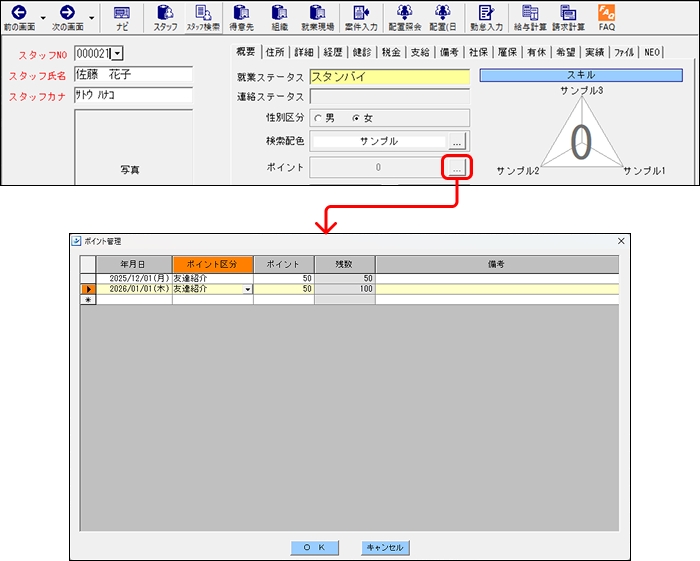Switch to the 概要 tab

[x=246, y=52]
